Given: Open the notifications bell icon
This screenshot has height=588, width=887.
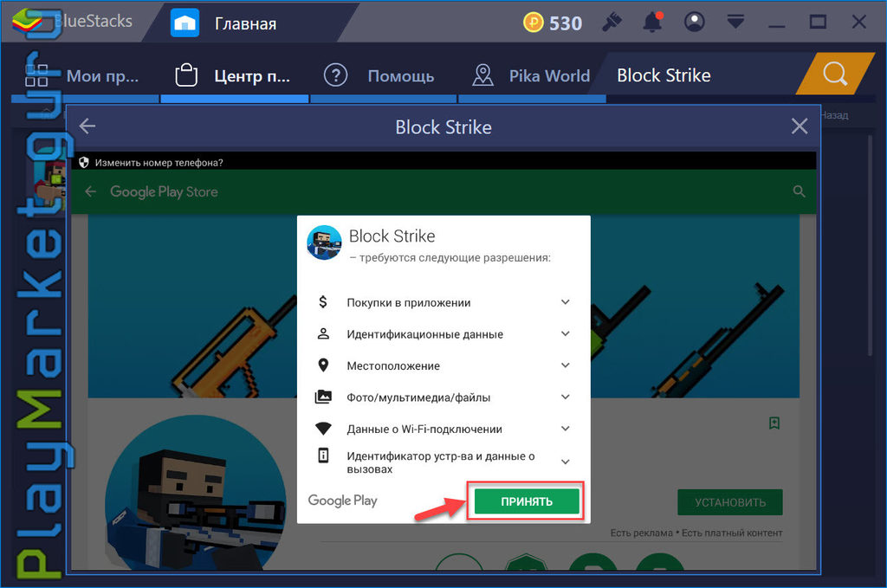Looking at the screenshot, I should [653, 22].
